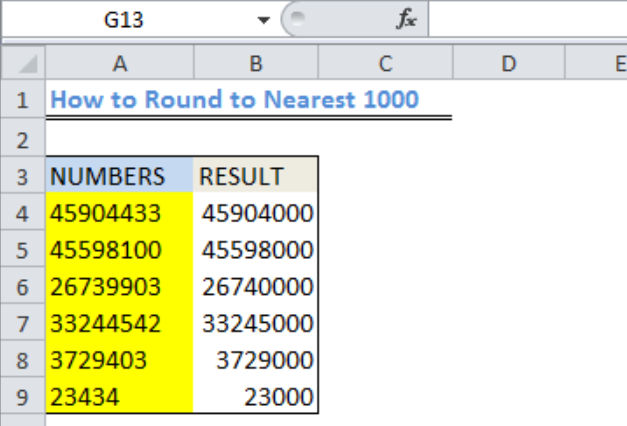The image size is (627, 426).
Task: Select row 9 header
Action: [23, 397]
